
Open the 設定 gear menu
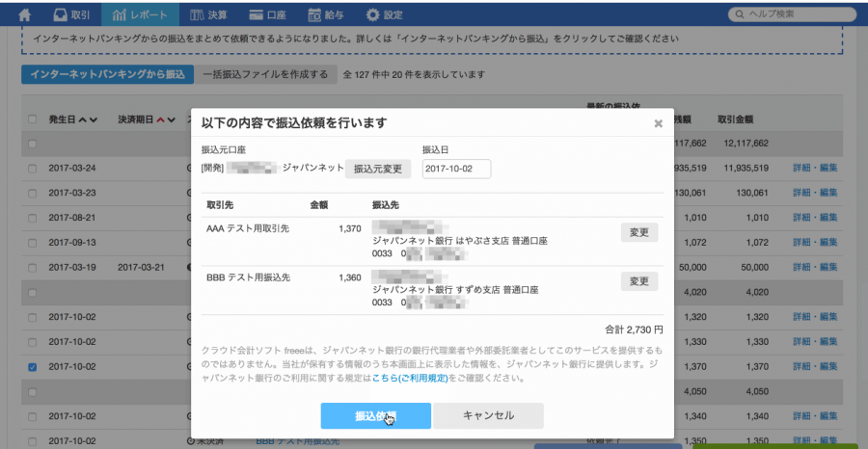pos(386,15)
